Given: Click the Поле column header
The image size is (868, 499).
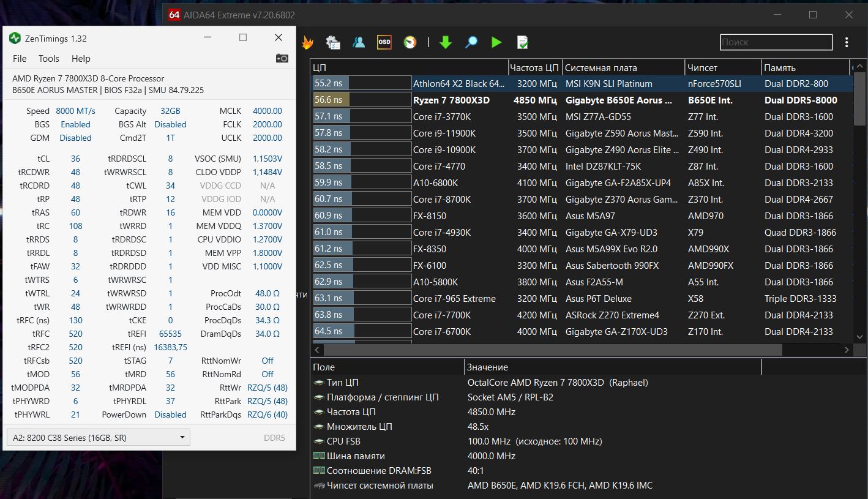Looking at the screenshot, I should coord(387,367).
